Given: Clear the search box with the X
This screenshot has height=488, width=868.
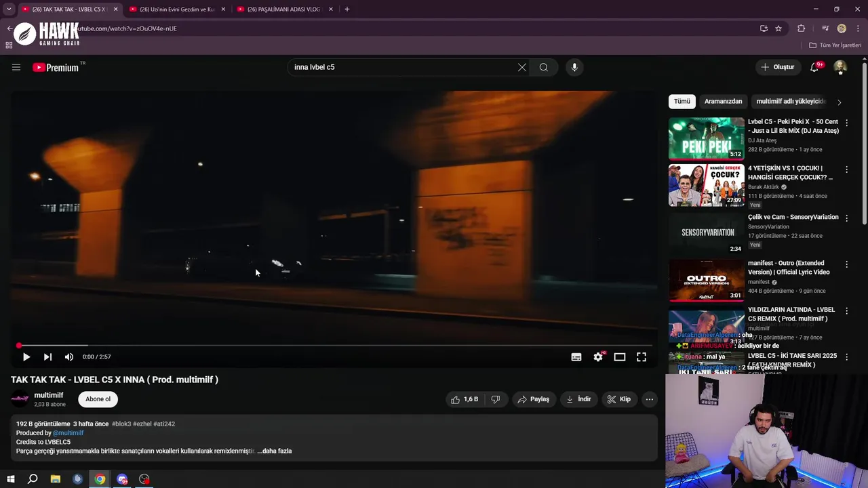Looking at the screenshot, I should 522,67.
